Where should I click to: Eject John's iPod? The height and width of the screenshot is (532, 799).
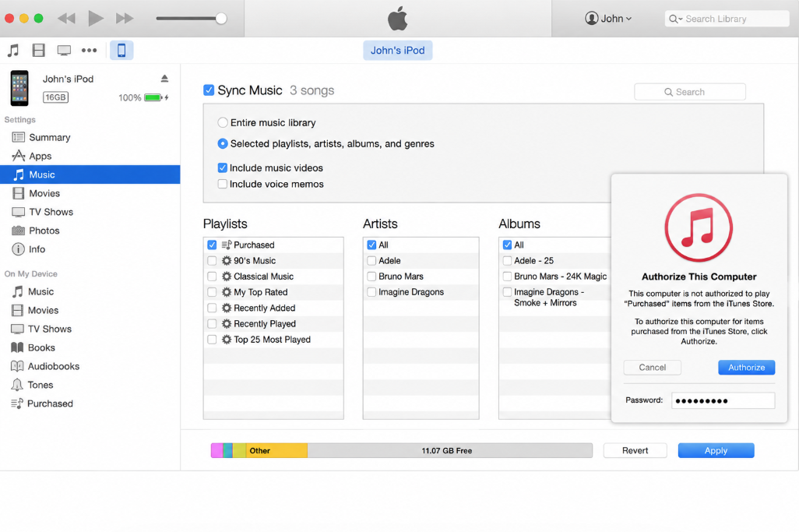[164, 78]
